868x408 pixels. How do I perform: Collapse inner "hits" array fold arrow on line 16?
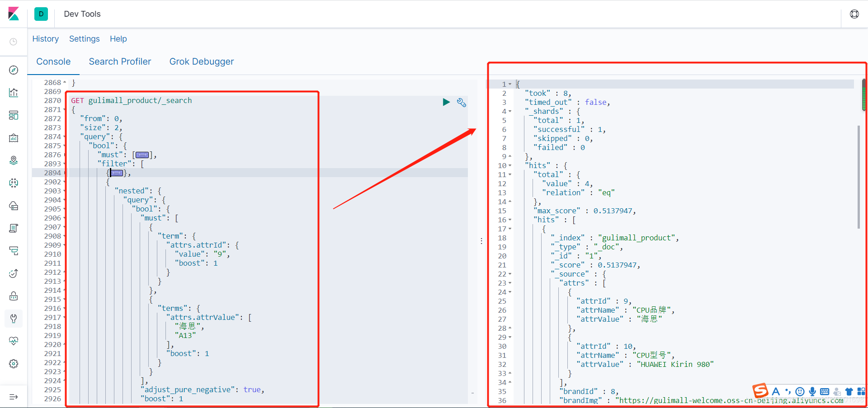click(510, 220)
